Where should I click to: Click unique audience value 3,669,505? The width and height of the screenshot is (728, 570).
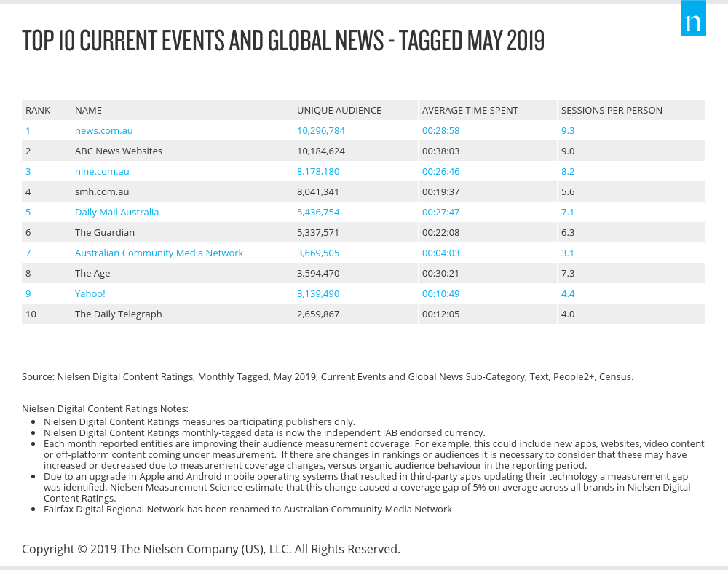tap(318, 253)
